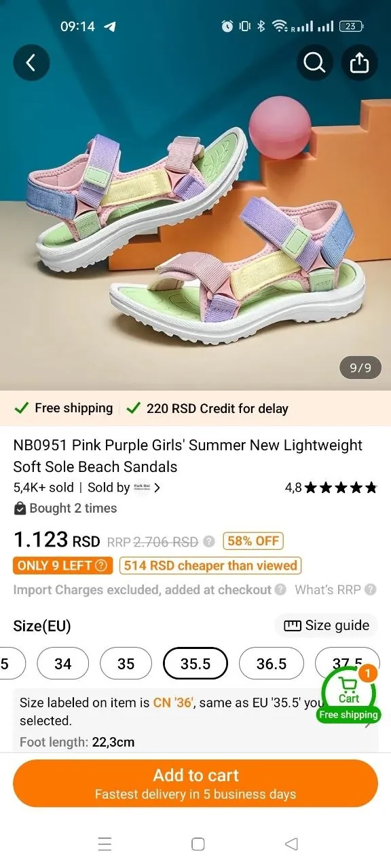
Task: View the 4,8 star rating reviews
Action: click(331, 487)
